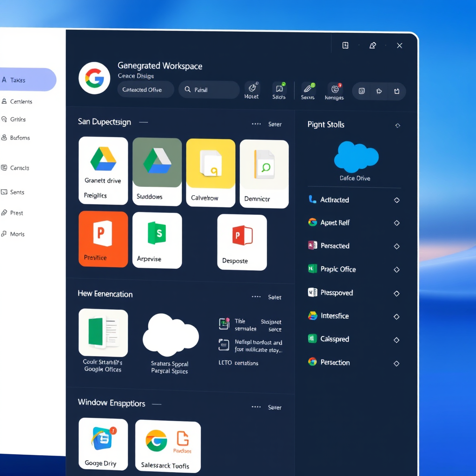Click the Cætected Ofive button
Screen dimensions: 476x476
(x=145, y=90)
